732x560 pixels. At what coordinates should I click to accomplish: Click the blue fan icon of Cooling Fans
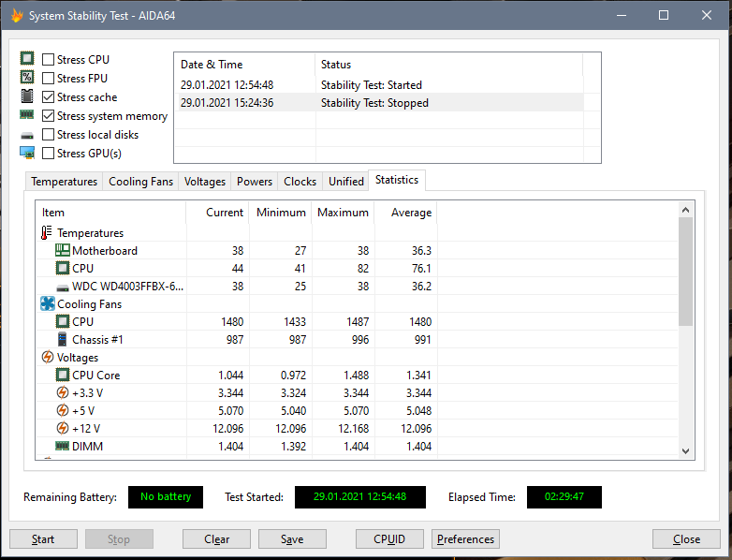pyautogui.click(x=48, y=303)
